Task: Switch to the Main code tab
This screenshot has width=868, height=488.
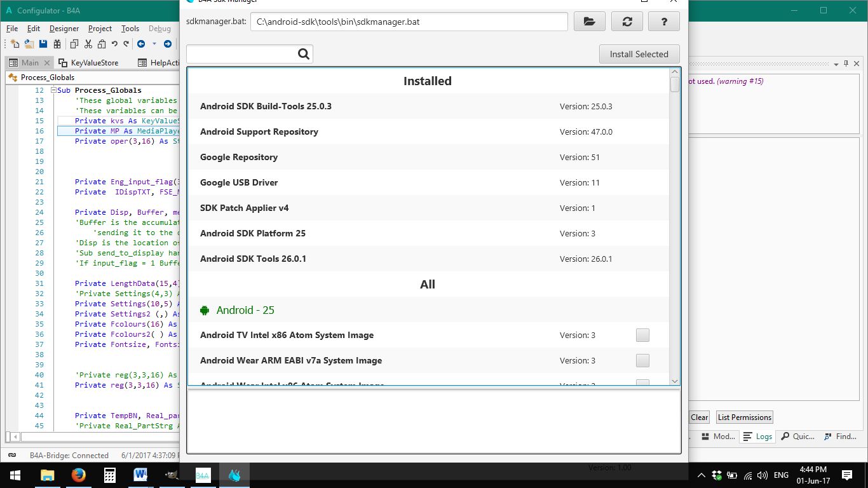Action: pyautogui.click(x=30, y=63)
